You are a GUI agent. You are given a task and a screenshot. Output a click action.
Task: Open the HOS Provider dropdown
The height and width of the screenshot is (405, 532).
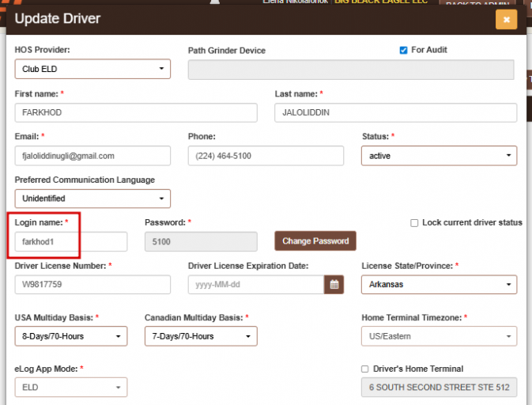(92, 70)
